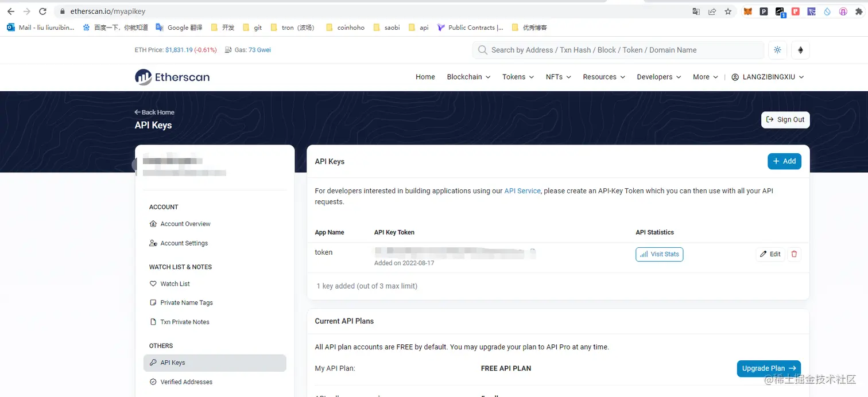This screenshot has width=868, height=397.
Task: Click the site lock icon in address bar
Action: [x=63, y=11]
